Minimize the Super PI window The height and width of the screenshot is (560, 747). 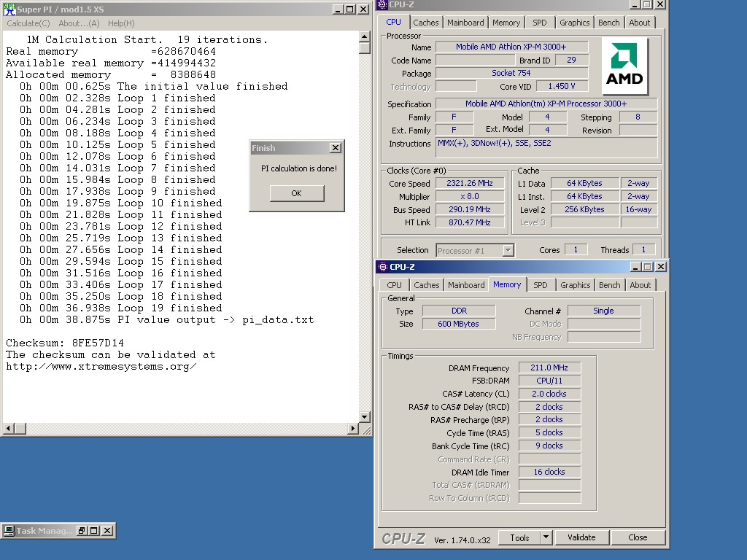point(338,9)
